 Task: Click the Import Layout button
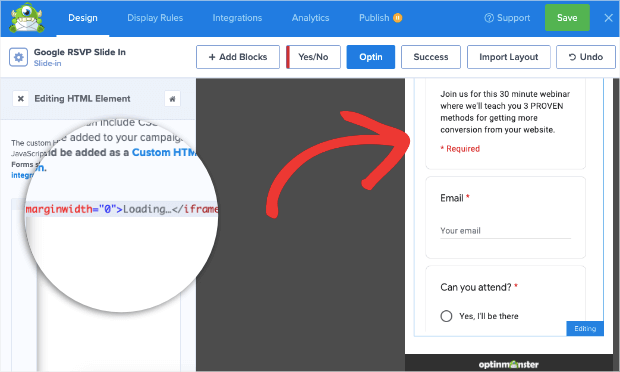click(508, 57)
